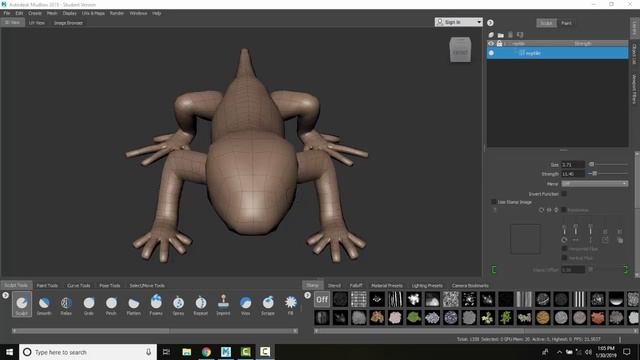
Task: Click the Size value field
Action: [x=573, y=164]
